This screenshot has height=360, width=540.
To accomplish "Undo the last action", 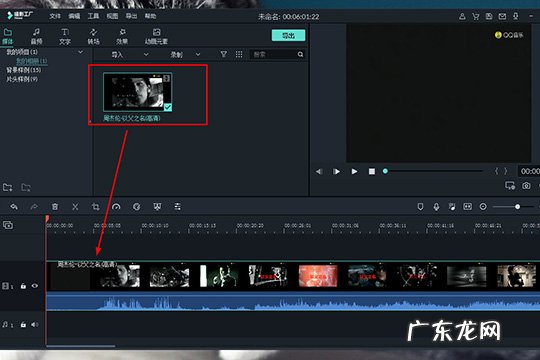I will coord(14,207).
